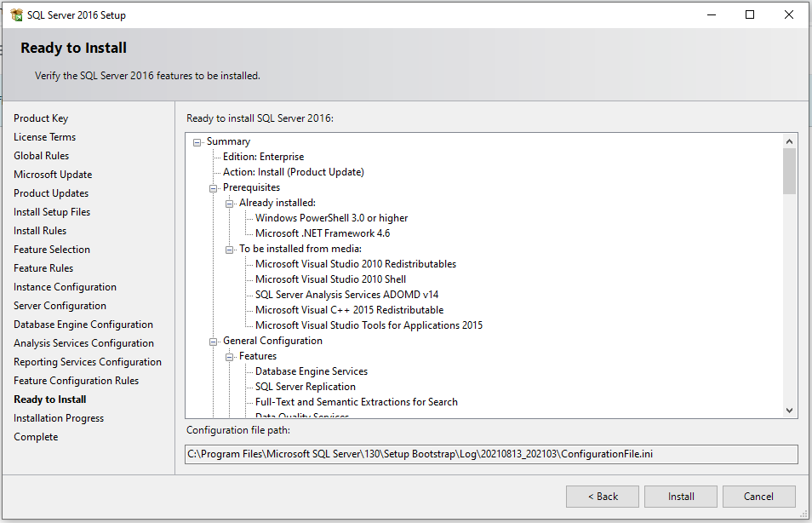812x523 pixels.
Task: Select the Action: Install (Product Update) item
Action: click(294, 172)
